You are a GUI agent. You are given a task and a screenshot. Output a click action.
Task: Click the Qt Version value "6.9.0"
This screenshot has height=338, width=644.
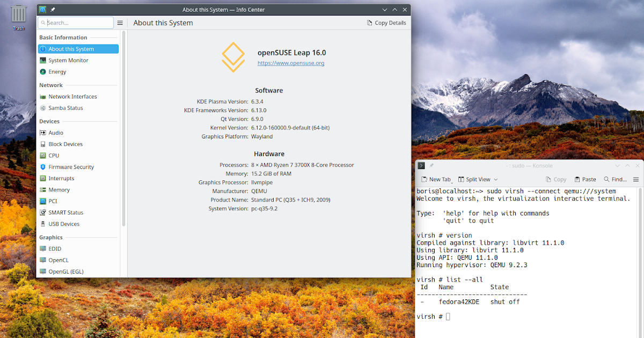pyautogui.click(x=257, y=119)
